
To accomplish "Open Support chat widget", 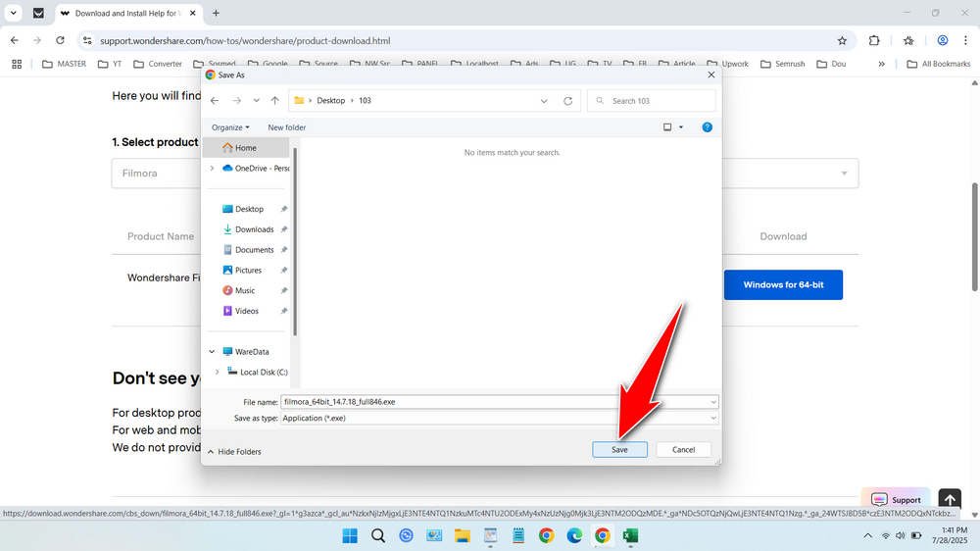I will pos(896,499).
